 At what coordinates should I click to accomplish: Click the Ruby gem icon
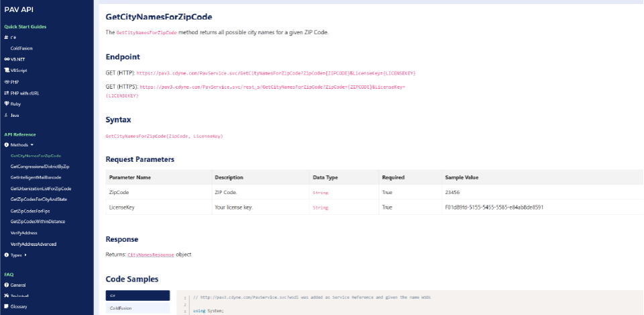tap(7, 104)
